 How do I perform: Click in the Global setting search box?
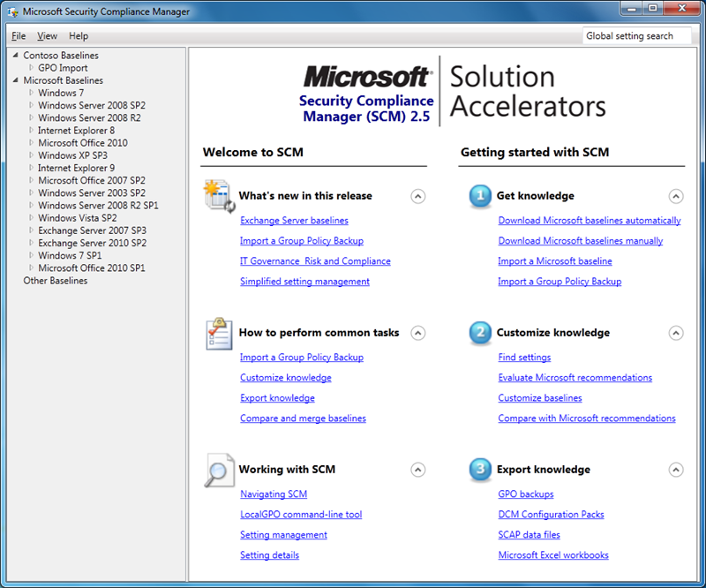[639, 36]
